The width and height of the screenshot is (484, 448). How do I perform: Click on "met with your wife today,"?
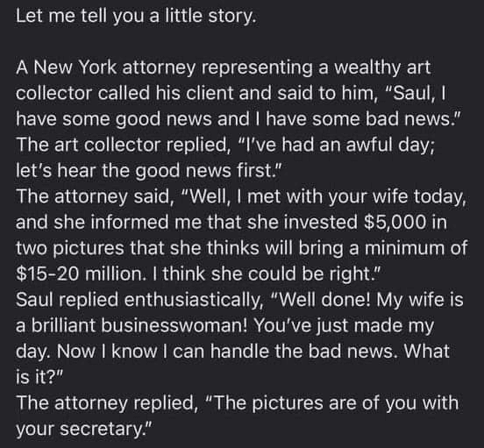(x=356, y=196)
